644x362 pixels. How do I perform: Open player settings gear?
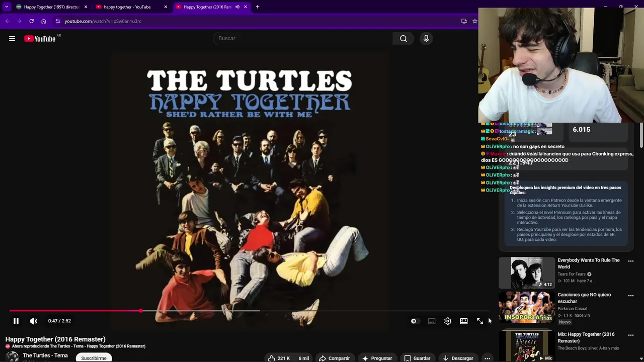(448, 321)
